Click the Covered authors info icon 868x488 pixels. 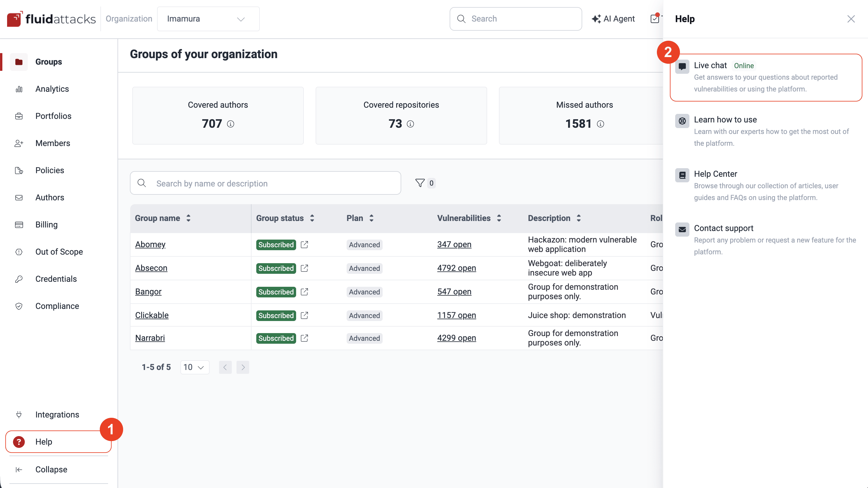[x=231, y=124]
